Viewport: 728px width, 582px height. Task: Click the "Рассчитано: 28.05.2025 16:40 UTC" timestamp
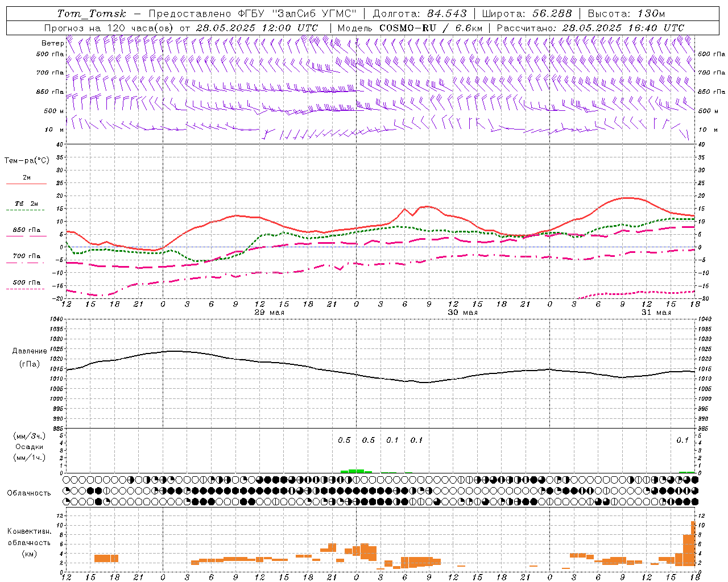point(590,28)
